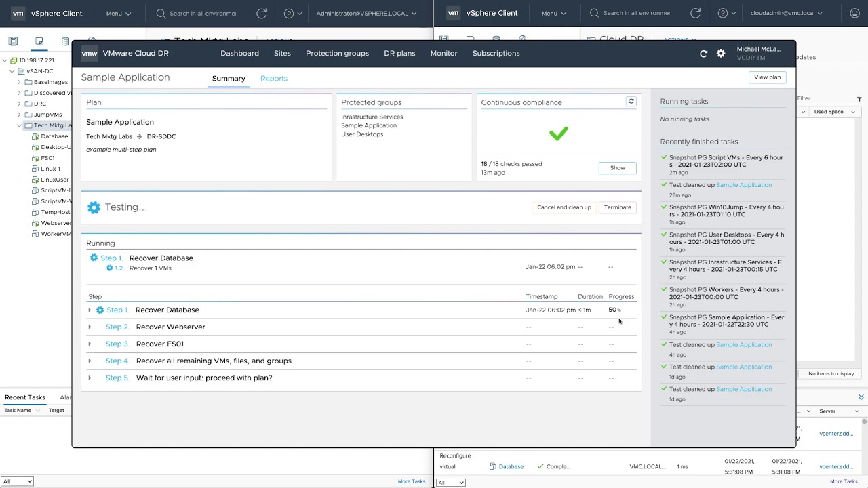
Task: Click the smiley feedback icon at top right
Action: pos(854,13)
